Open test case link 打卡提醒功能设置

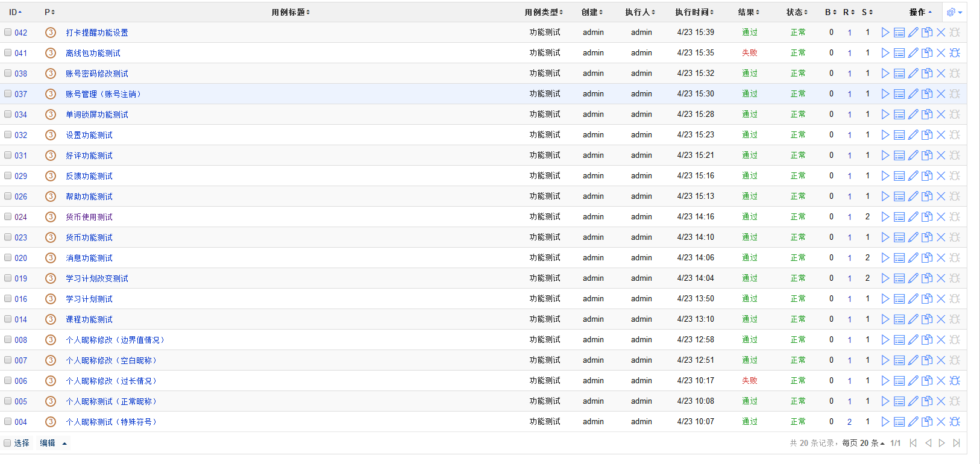[97, 33]
